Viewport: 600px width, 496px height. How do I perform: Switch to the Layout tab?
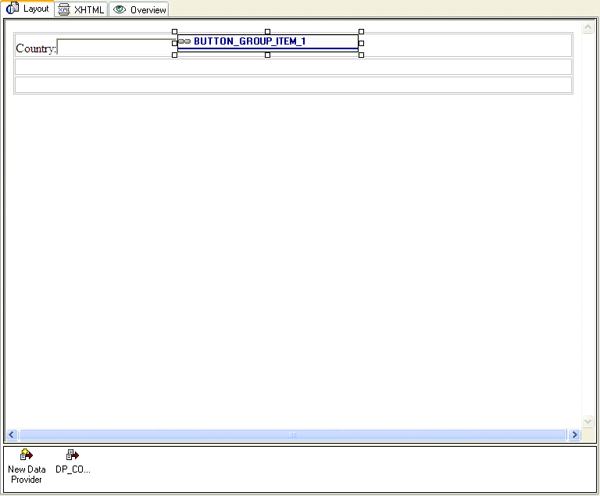pos(28,9)
